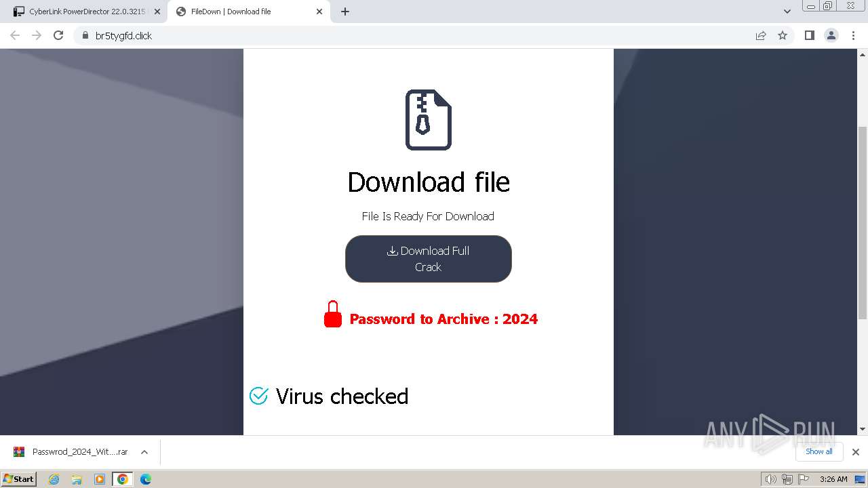
Task: Click the Password to Archive : 2024 text
Action: pos(443,319)
